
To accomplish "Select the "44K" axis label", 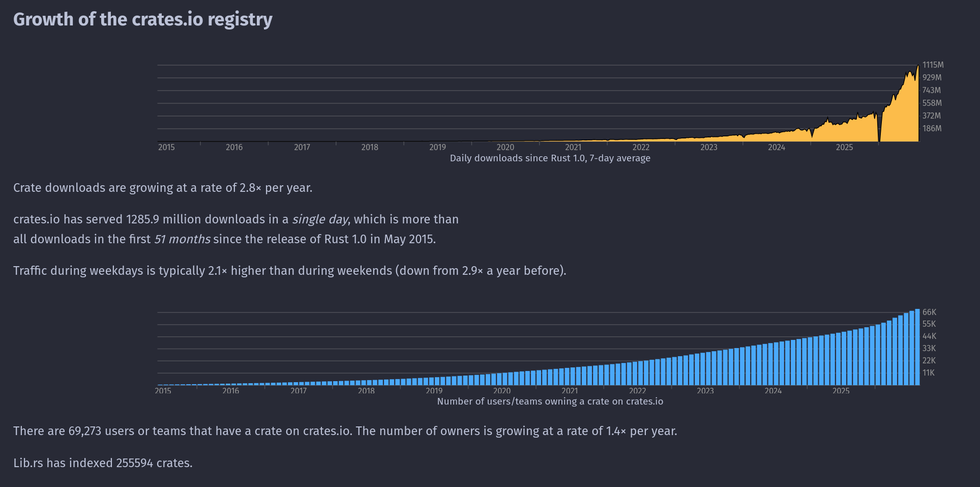I will 929,336.
